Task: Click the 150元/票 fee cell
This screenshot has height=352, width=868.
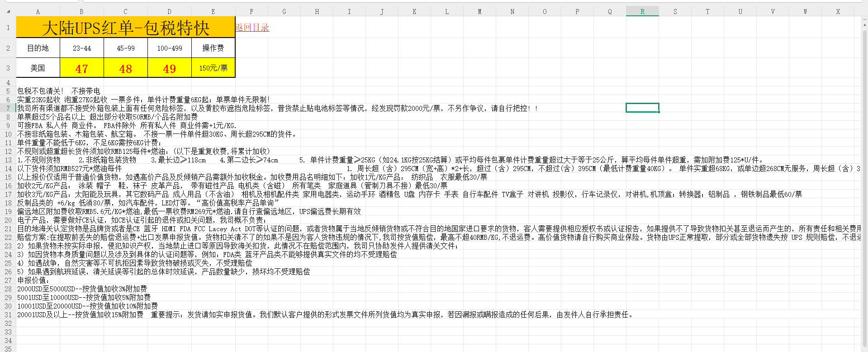Action: 213,68
